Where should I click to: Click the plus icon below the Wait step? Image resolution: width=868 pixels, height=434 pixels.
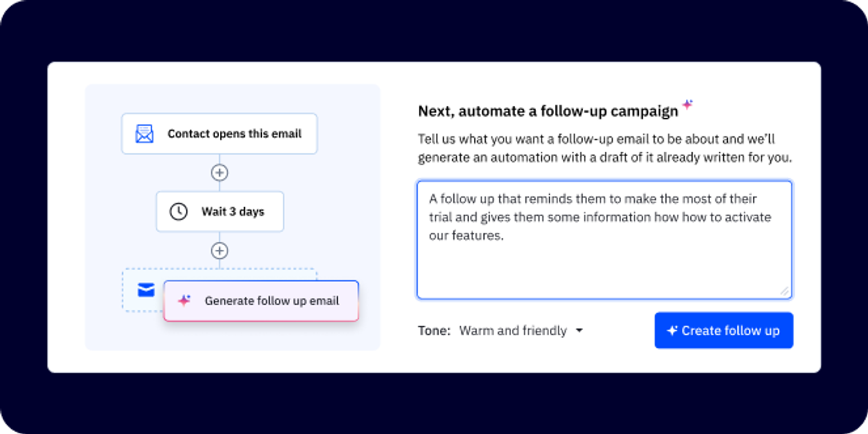point(219,251)
